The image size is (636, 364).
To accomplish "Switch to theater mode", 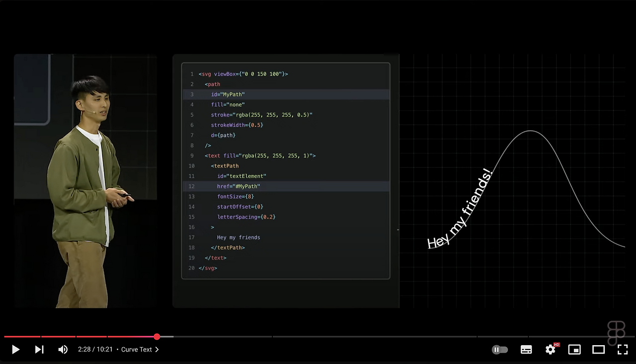I will click(x=598, y=349).
